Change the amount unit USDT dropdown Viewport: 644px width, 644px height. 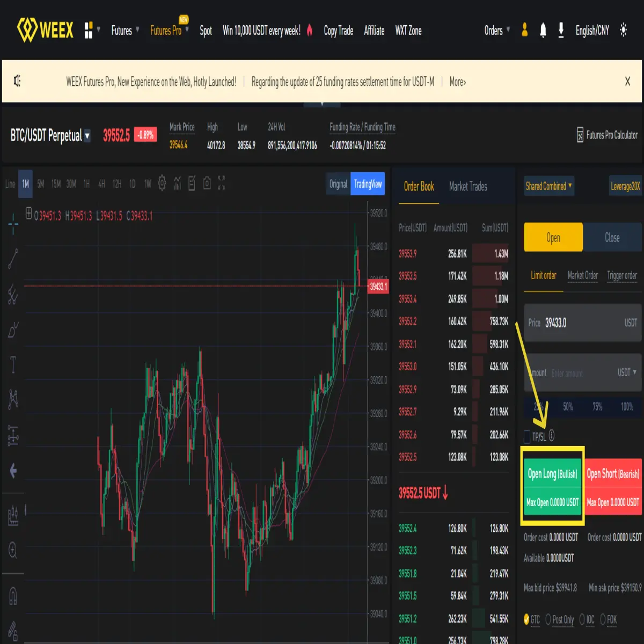[627, 372]
